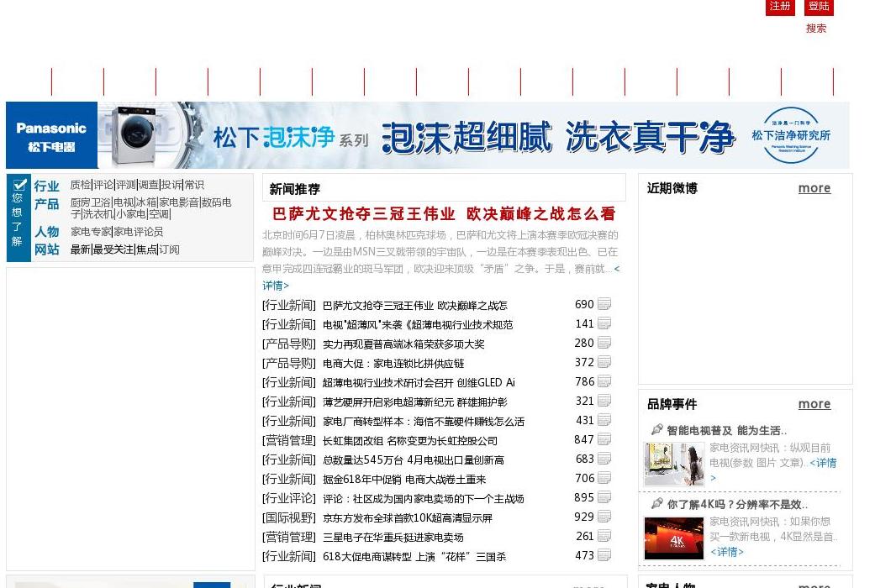Open the smart TV article thumbnail
Screen dimensions: 875x588
674,464
